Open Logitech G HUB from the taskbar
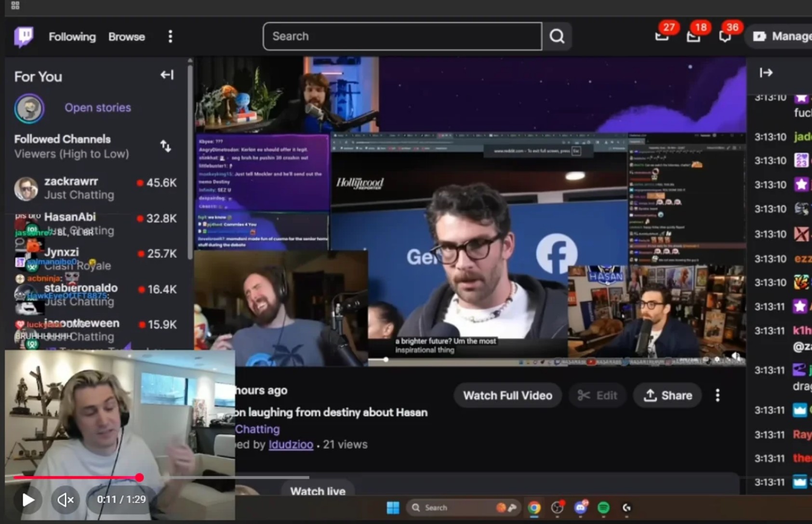 click(626, 508)
